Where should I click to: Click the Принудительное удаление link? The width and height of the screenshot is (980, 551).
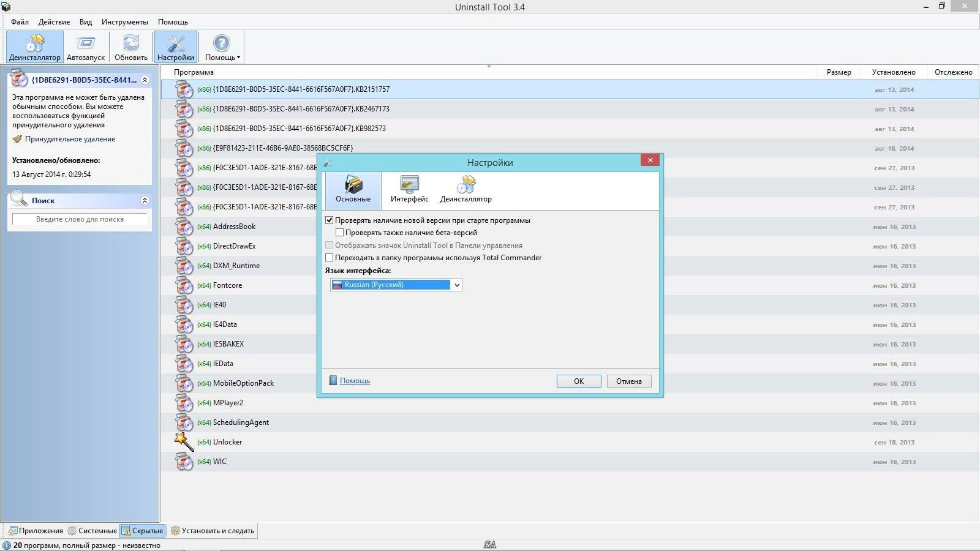70,139
